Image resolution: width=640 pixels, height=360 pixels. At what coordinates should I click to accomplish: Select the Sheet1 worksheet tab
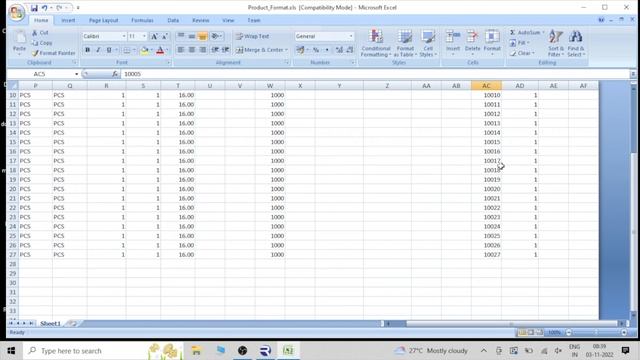tap(50, 323)
